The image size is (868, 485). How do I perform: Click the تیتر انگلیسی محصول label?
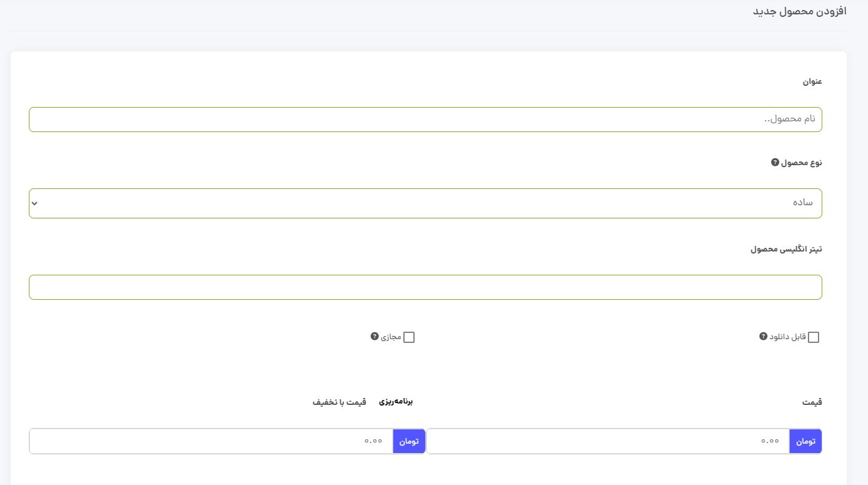786,249
